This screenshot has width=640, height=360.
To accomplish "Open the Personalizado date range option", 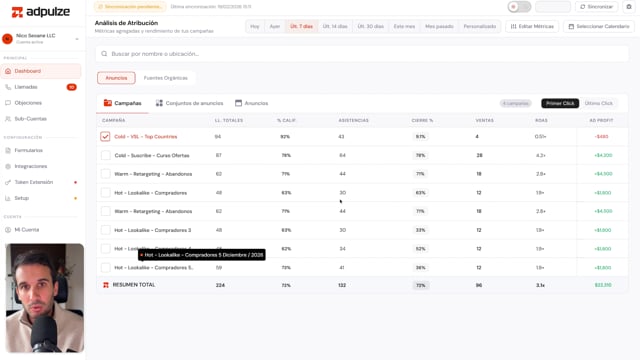I will click(480, 26).
